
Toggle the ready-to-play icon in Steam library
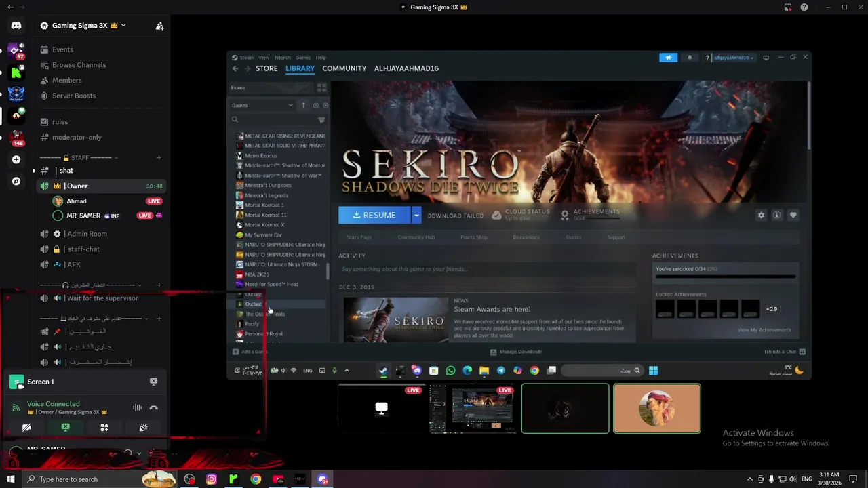tap(325, 106)
